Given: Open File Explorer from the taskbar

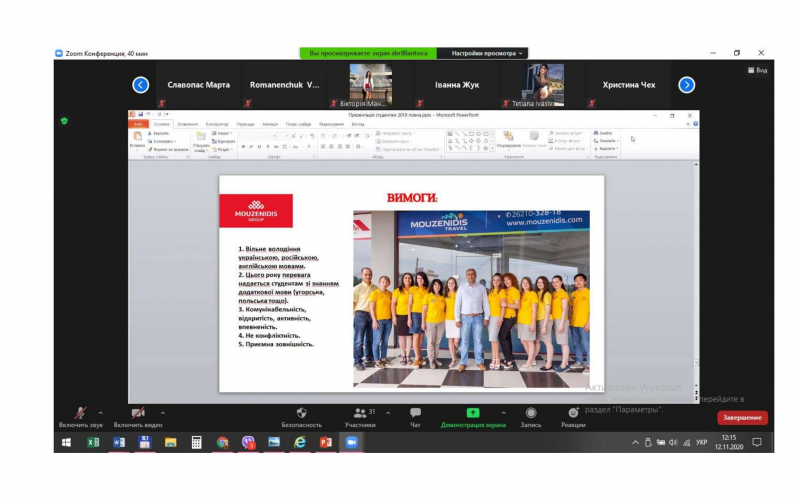Looking at the screenshot, I should pyautogui.click(x=170, y=442).
